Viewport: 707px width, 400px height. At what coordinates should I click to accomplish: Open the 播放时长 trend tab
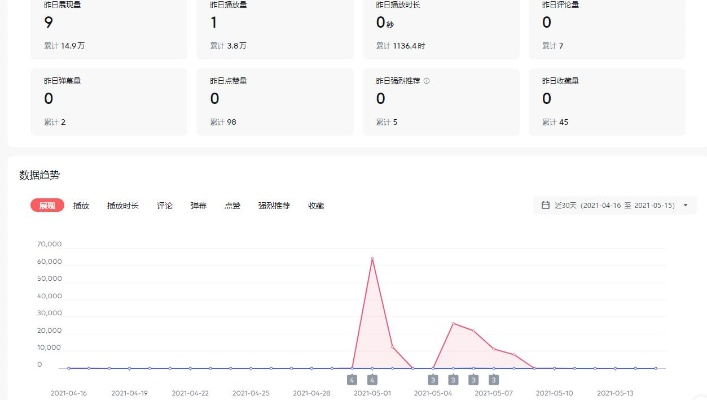coord(123,205)
